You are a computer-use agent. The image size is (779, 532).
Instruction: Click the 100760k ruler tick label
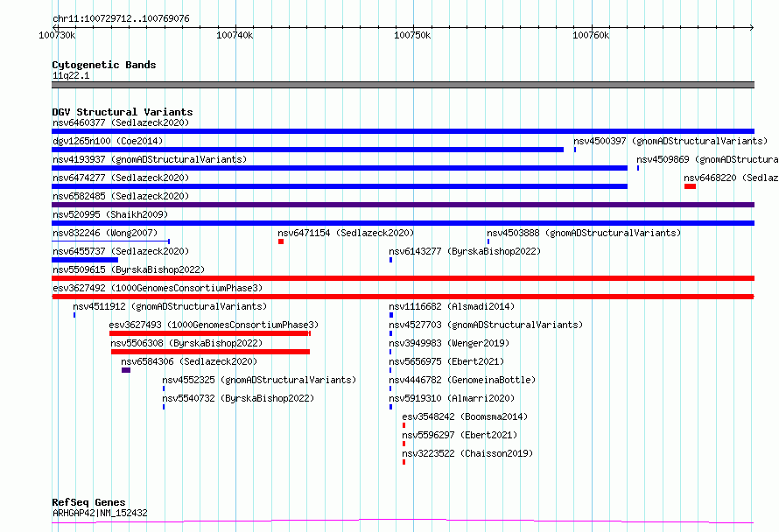591,35
